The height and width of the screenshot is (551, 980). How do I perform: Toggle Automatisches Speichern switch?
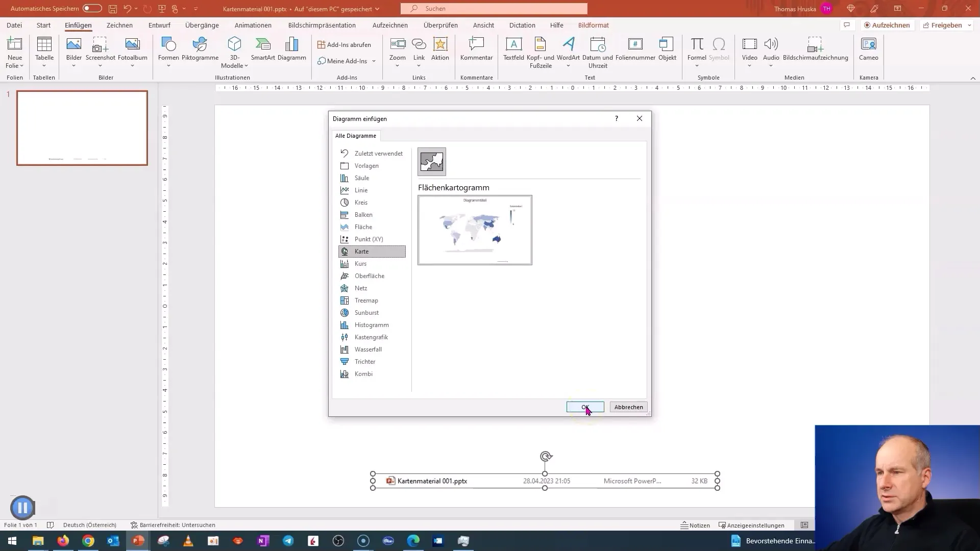tap(92, 8)
